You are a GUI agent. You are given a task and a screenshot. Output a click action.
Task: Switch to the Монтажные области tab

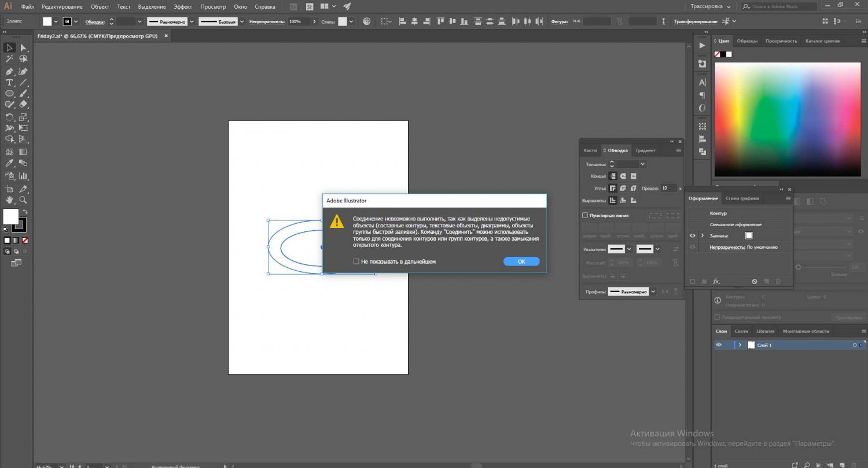click(x=806, y=331)
